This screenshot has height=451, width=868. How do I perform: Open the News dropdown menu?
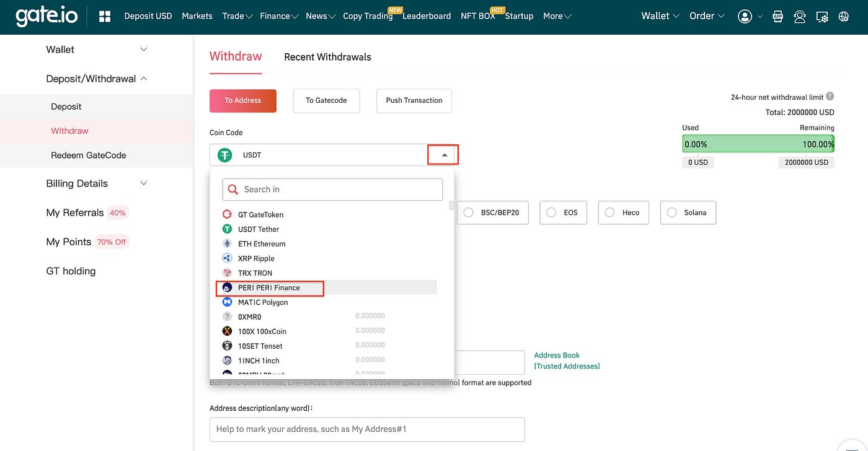(321, 16)
